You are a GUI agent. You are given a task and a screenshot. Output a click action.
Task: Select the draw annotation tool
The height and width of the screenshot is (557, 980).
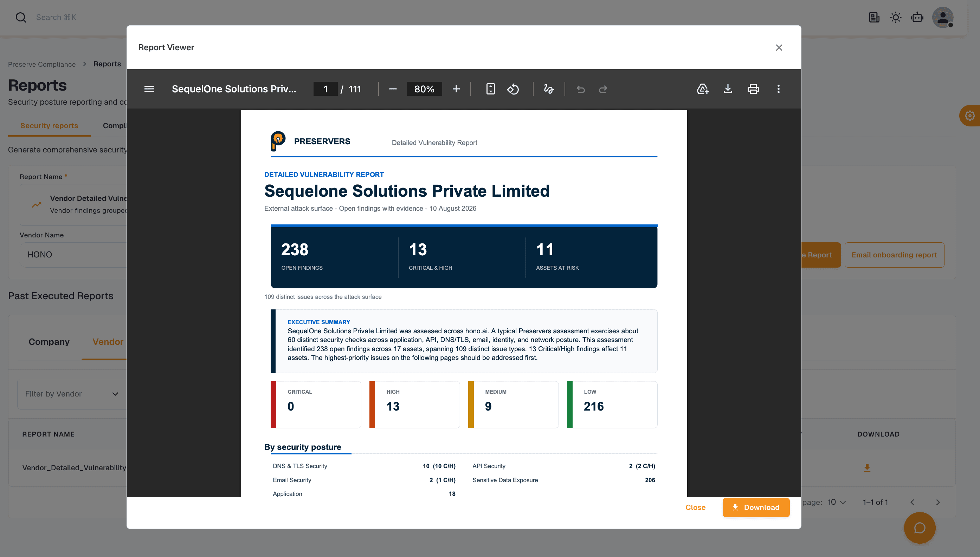[549, 89]
